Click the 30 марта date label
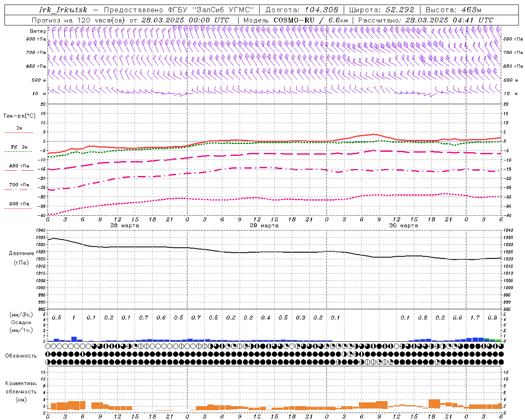This screenshot has width=525, height=420. click(x=404, y=226)
